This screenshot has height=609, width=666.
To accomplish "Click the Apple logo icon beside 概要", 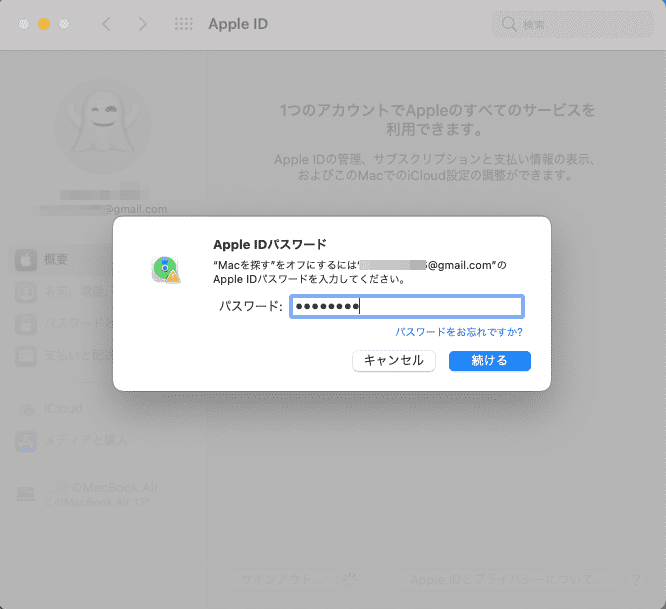I will (x=26, y=259).
